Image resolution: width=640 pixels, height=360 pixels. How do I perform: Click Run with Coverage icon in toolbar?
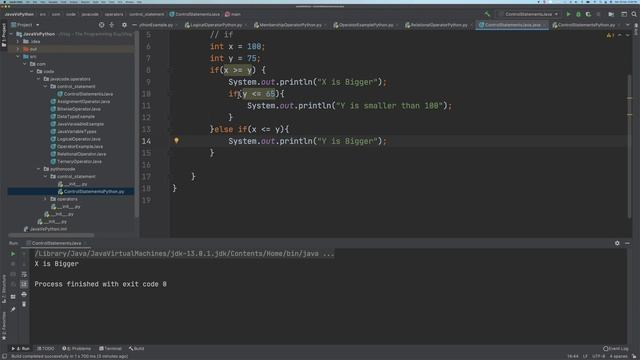pyautogui.click(x=588, y=14)
